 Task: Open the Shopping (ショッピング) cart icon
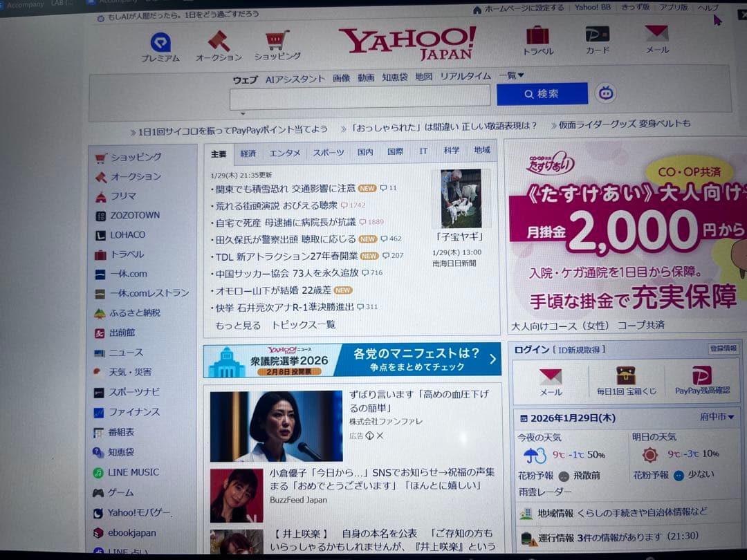[x=277, y=40]
